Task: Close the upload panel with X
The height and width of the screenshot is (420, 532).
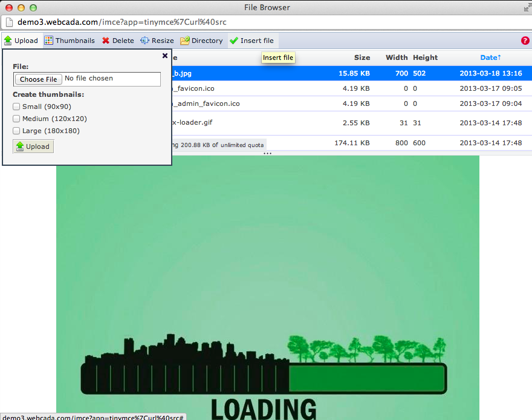Action: [165, 56]
